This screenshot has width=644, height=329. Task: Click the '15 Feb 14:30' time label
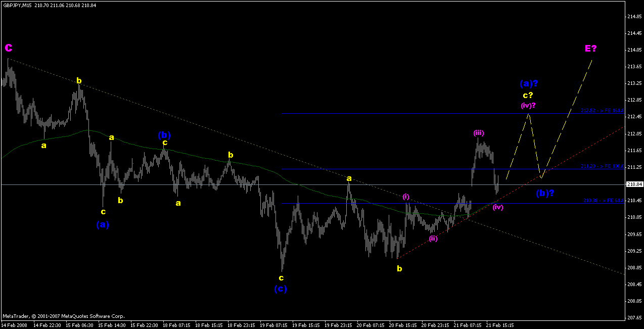[112, 325]
